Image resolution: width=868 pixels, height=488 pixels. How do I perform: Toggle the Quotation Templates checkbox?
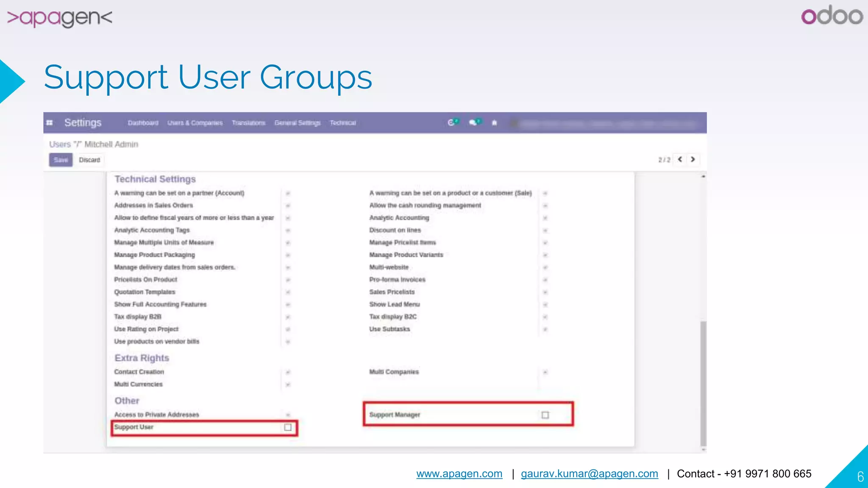(288, 292)
